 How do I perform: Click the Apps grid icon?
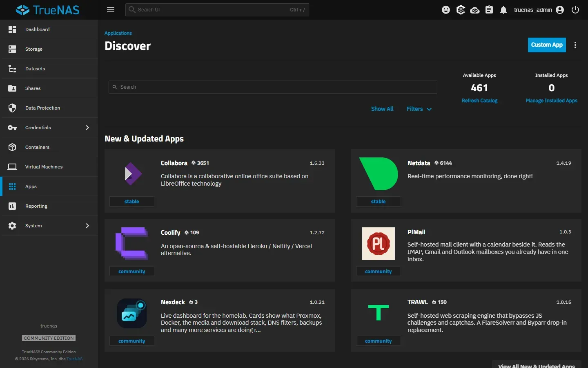pos(12,186)
